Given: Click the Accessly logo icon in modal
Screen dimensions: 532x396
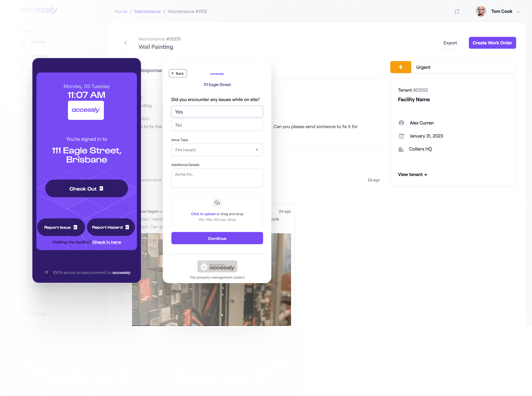Looking at the screenshot, I should [x=217, y=73].
